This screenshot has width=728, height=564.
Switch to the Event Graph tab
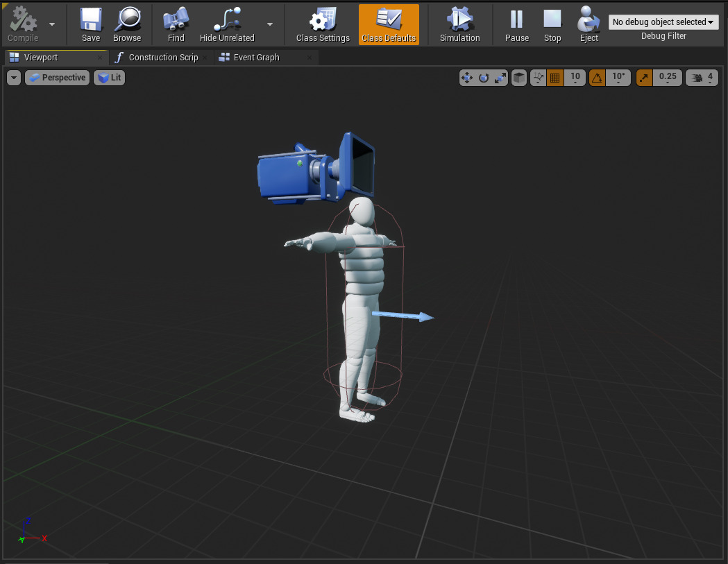pyautogui.click(x=255, y=58)
